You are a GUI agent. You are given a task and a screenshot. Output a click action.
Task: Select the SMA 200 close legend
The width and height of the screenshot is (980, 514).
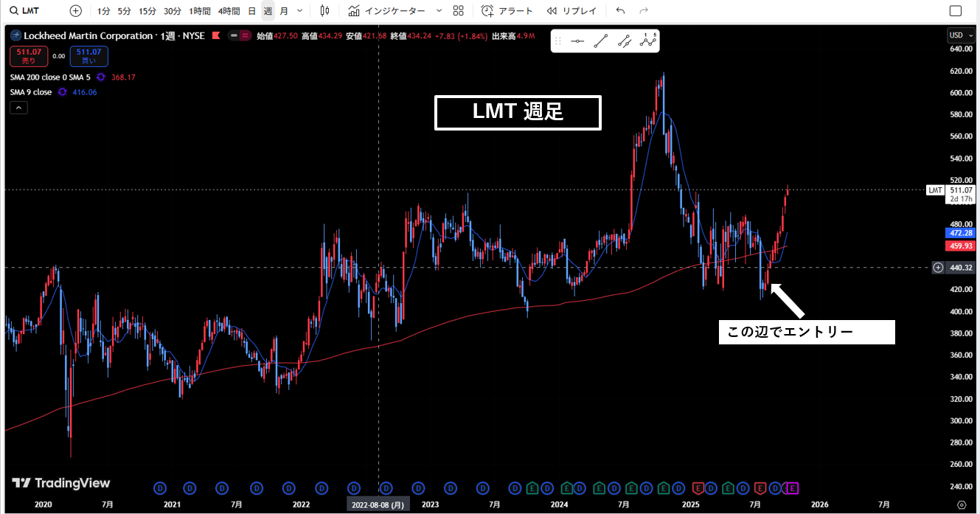50,77
